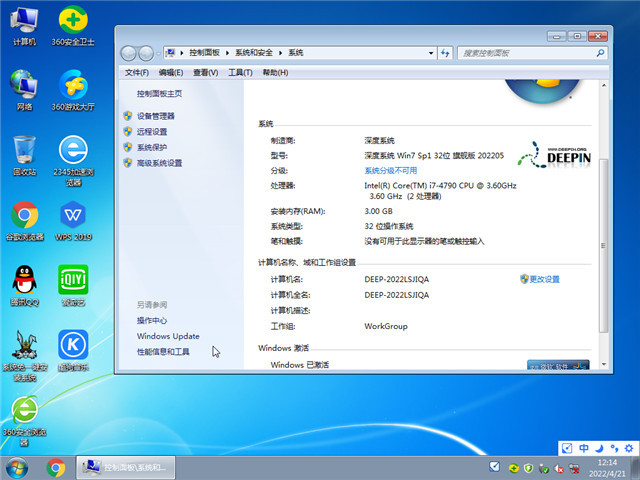Click the refresh button beside address bar
Viewport: 640px width, 480px height.
point(445,53)
